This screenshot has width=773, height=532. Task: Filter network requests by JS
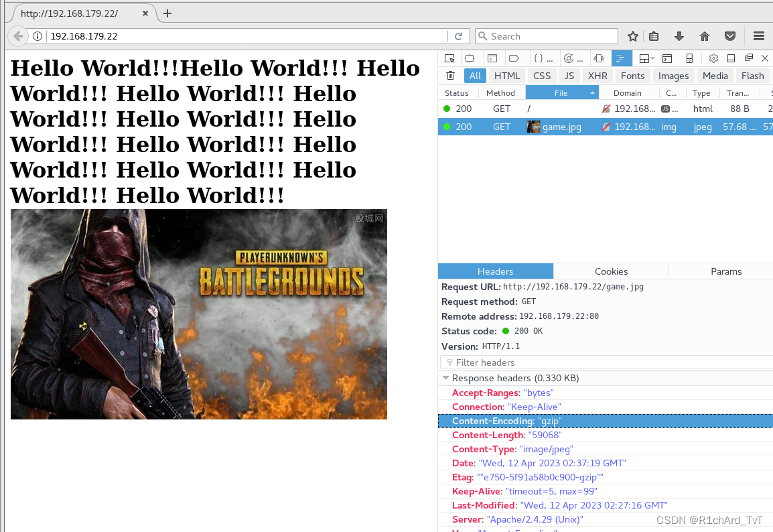pyautogui.click(x=569, y=76)
